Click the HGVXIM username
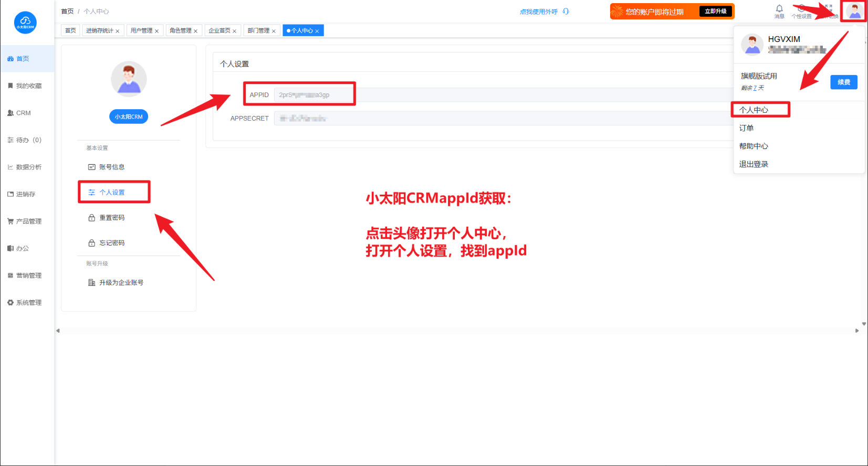The image size is (868, 466). coord(784,39)
